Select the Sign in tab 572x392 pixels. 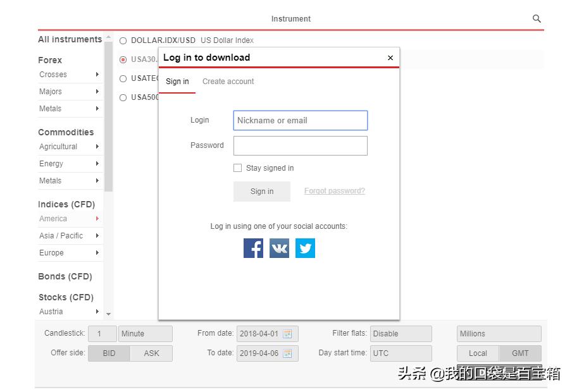(x=177, y=81)
